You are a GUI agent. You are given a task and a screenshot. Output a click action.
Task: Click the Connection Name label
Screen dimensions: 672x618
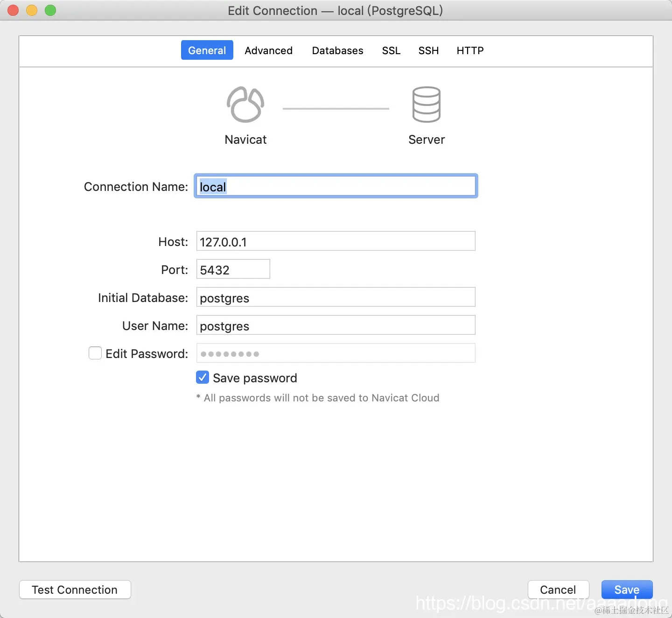pos(136,187)
